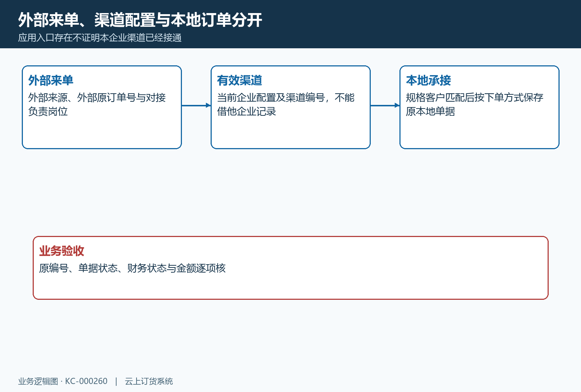The height and width of the screenshot is (392, 581).
Task: Select the 本地承接 card heading
Action: (x=428, y=80)
